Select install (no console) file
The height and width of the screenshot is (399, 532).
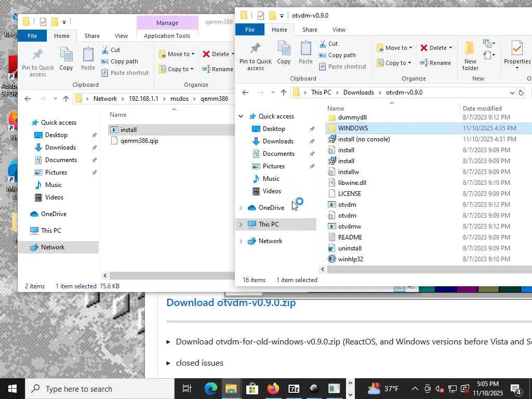[x=364, y=139]
